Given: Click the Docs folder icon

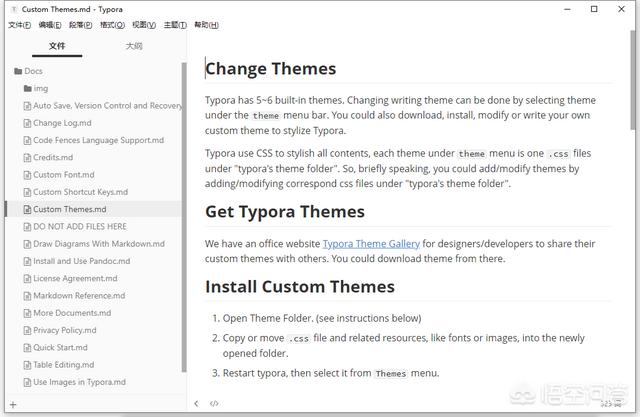Looking at the screenshot, I should pyautogui.click(x=18, y=71).
